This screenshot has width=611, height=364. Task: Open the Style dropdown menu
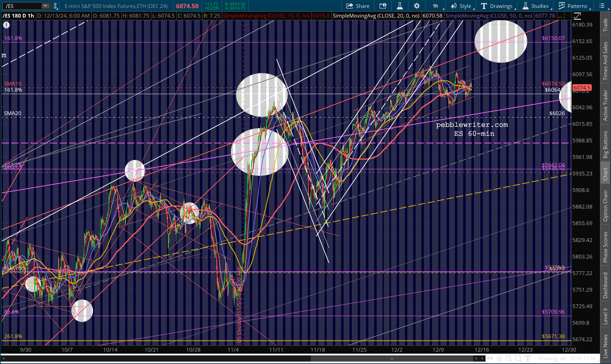click(462, 6)
